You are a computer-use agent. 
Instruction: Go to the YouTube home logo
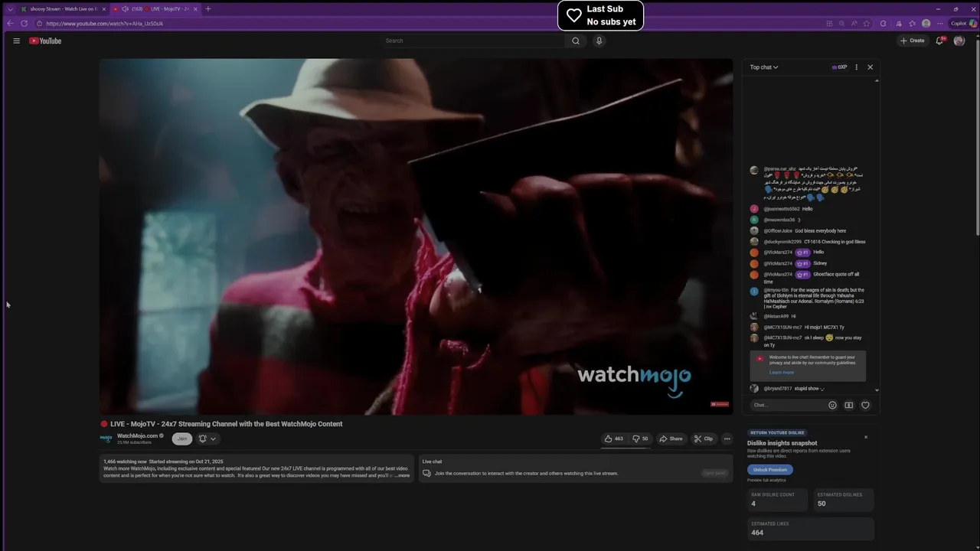(45, 41)
